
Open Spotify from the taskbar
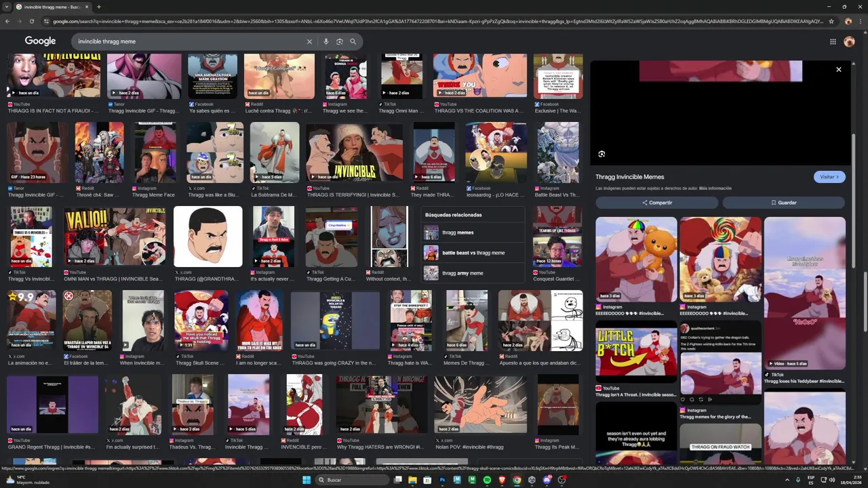[x=487, y=480]
